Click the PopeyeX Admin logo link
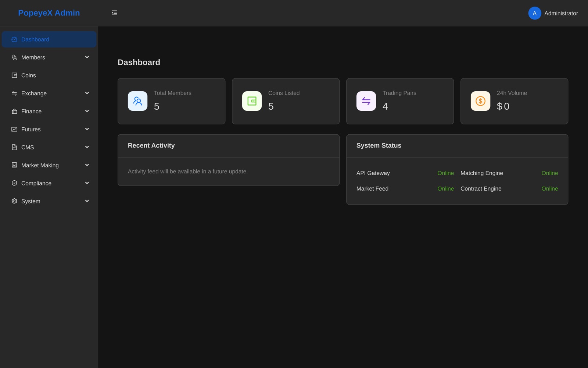 point(49,13)
